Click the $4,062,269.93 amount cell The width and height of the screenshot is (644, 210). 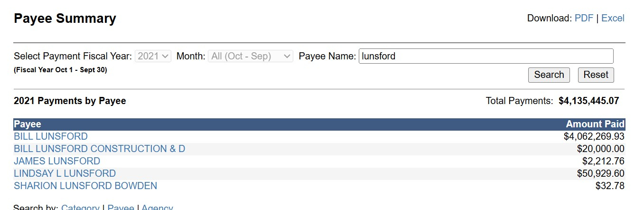(x=594, y=136)
